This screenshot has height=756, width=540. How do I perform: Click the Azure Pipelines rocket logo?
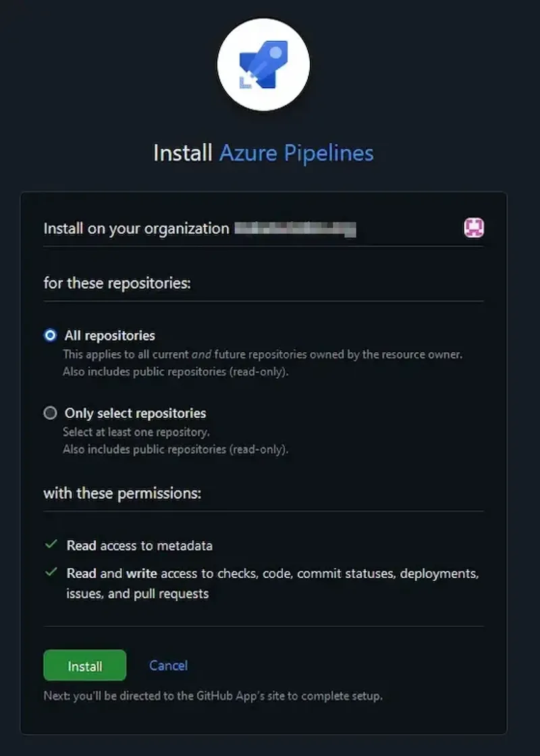point(263,65)
